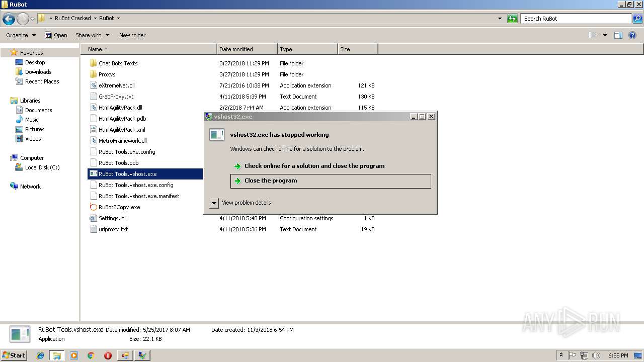Open the Organize menu

point(21,35)
